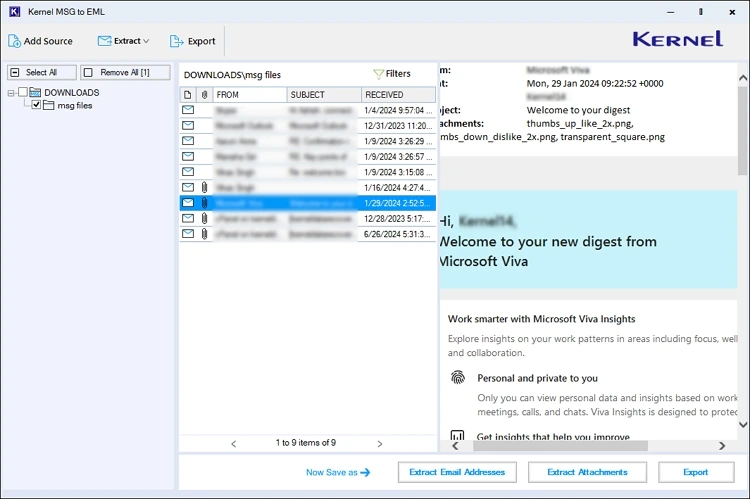Click the Add Source toolbar icon
The image size is (750, 499).
click(x=15, y=41)
